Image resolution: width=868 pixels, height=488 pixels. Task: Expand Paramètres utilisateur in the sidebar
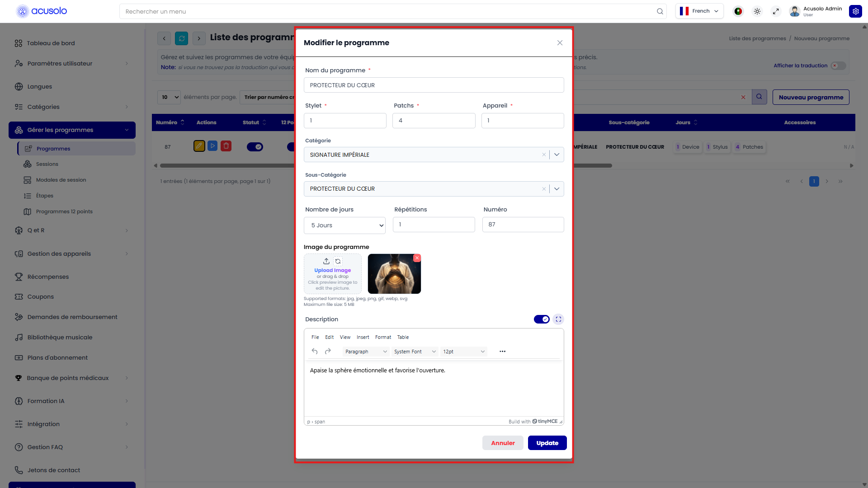click(72, 63)
